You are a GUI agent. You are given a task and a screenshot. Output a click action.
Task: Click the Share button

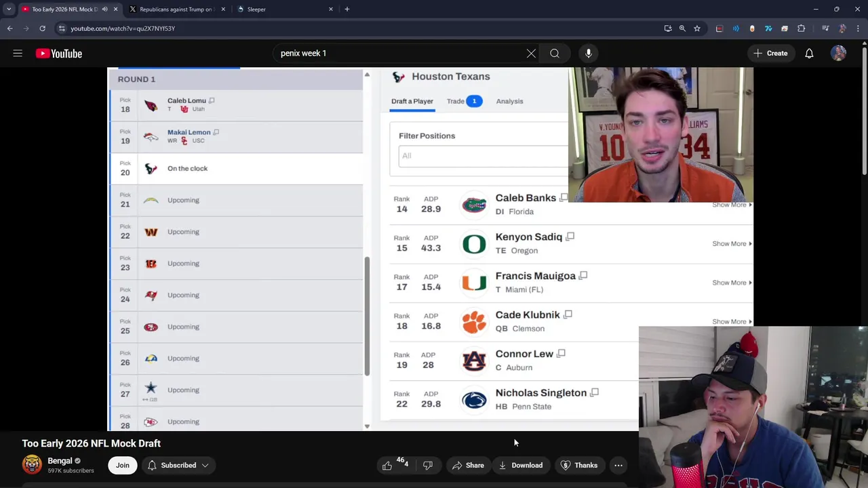[468, 466]
